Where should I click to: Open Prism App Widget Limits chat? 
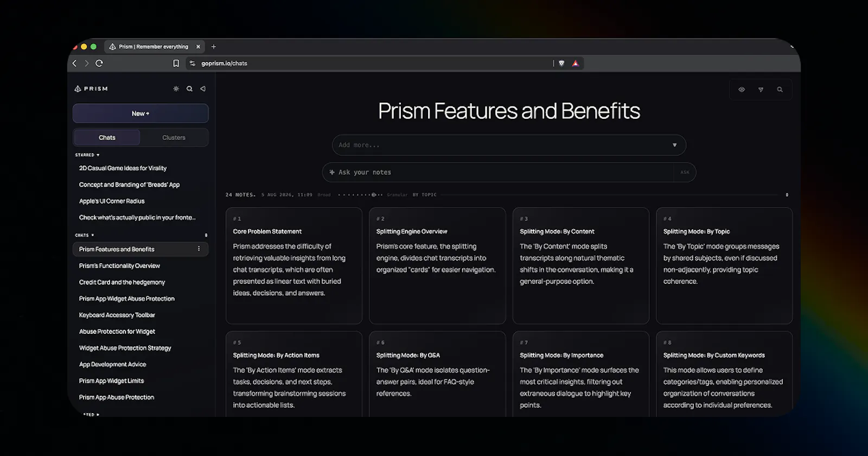(x=112, y=381)
